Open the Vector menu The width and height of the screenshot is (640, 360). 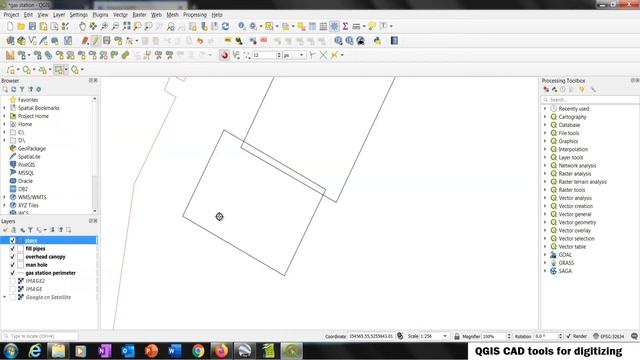click(120, 15)
